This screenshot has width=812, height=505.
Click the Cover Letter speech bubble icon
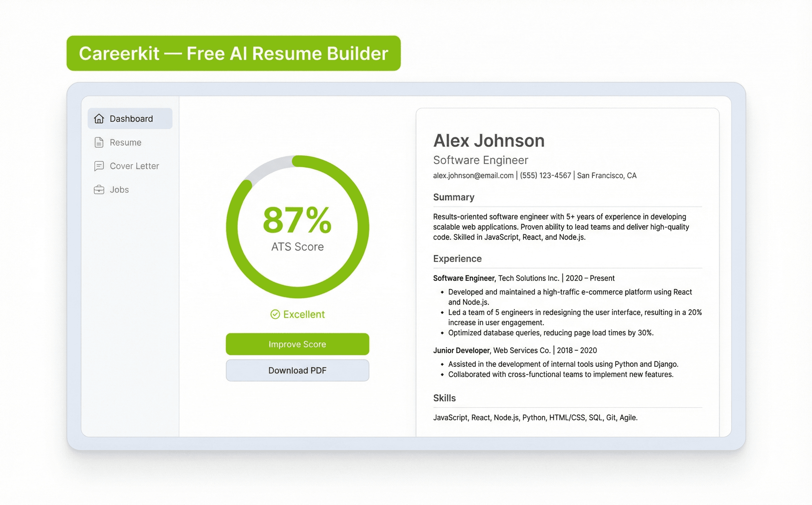99,166
